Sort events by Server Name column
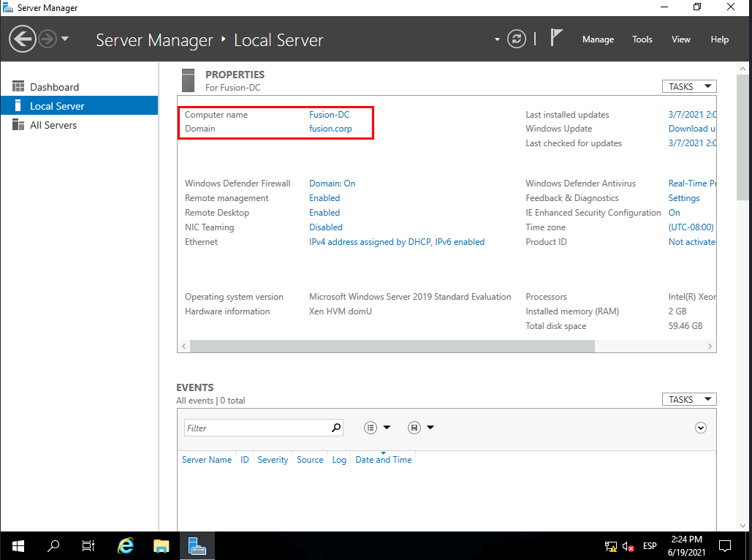 tap(207, 460)
